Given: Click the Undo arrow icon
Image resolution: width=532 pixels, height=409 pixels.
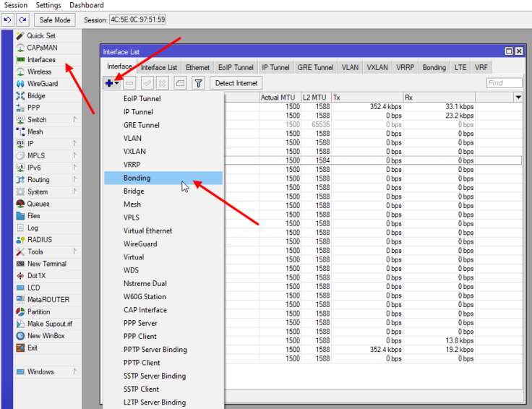Looking at the screenshot, I should pyautogui.click(x=8, y=20).
